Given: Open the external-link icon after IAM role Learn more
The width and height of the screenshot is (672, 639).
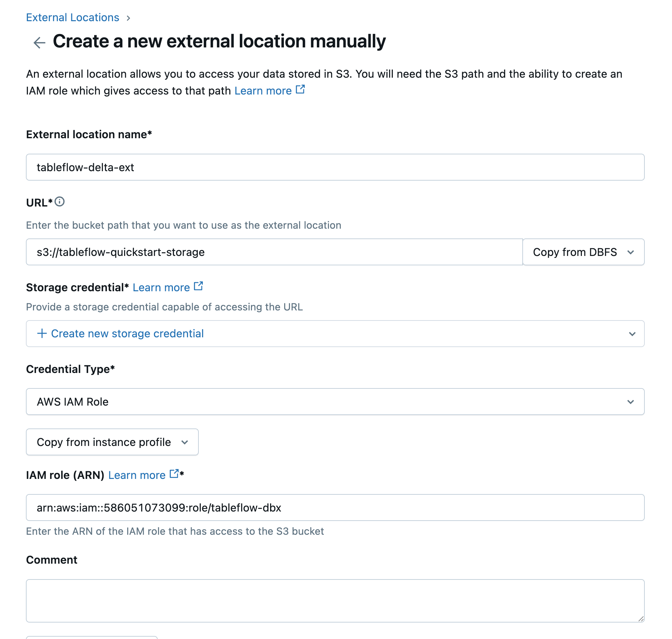Looking at the screenshot, I should 174,474.
